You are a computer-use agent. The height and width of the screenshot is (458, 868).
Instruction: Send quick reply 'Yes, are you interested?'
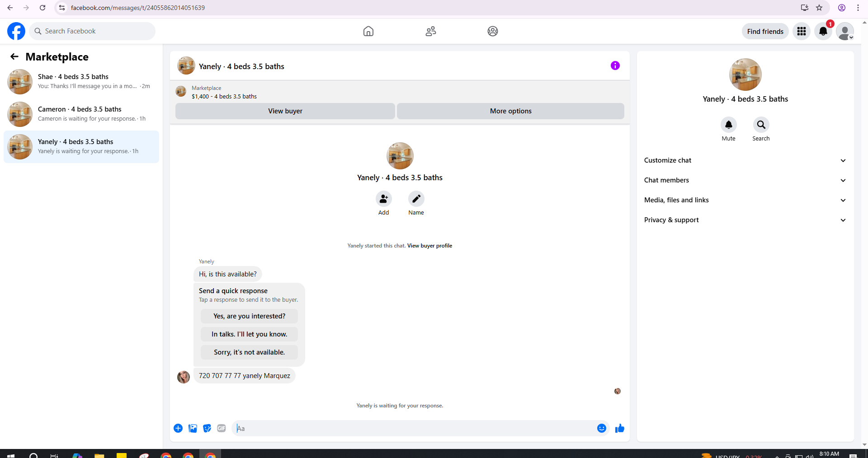pyautogui.click(x=249, y=316)
